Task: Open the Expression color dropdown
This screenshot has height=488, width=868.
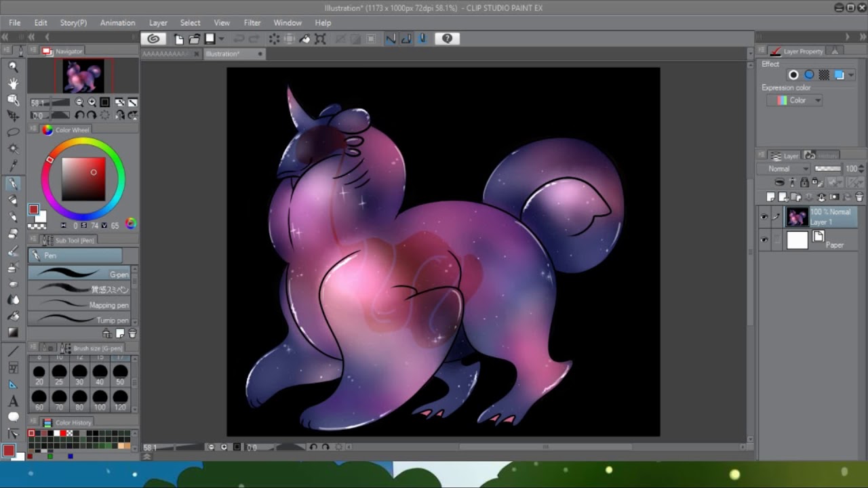Action: click(x=794, y=100)
